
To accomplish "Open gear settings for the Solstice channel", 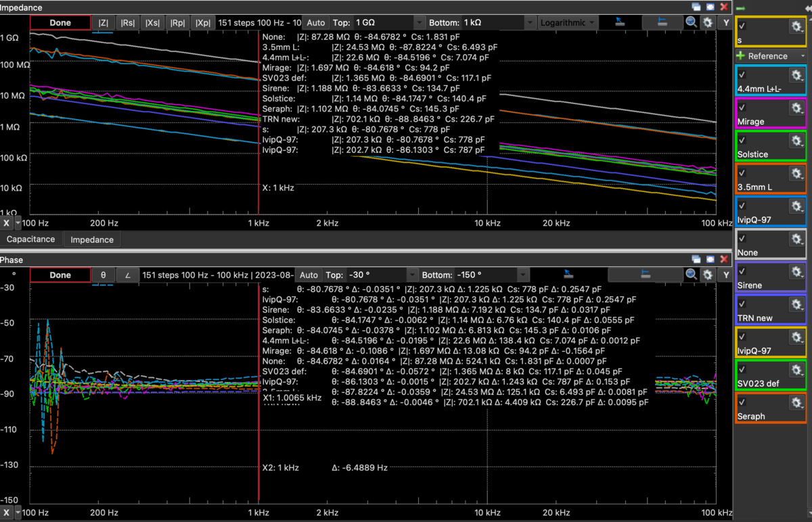I will click(796, 141).
